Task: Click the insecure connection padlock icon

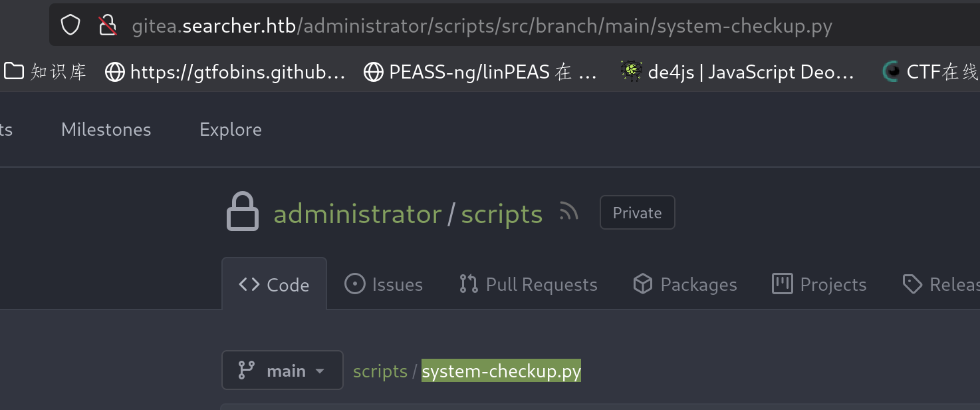Action: click(x=107, y=25)
